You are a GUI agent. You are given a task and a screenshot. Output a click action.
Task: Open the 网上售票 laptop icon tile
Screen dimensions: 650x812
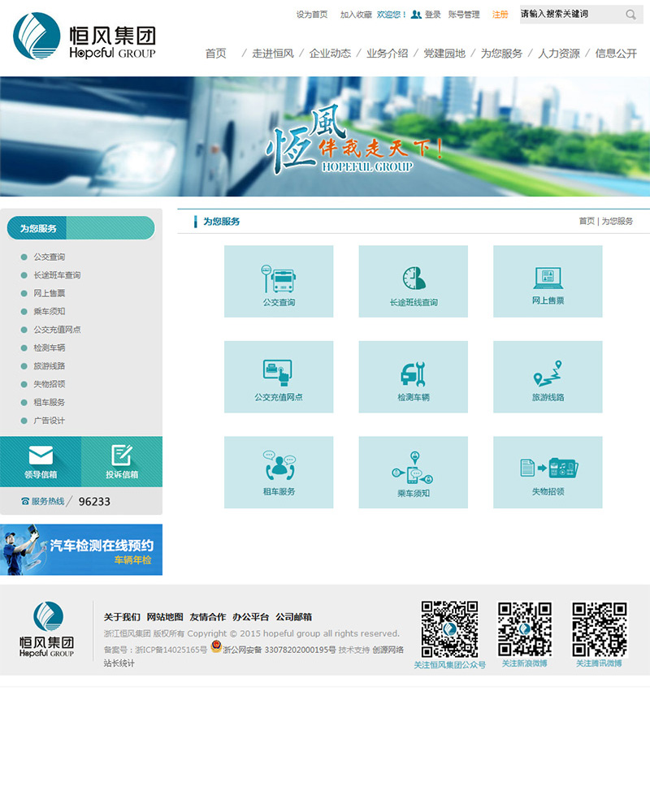[548, 281]
